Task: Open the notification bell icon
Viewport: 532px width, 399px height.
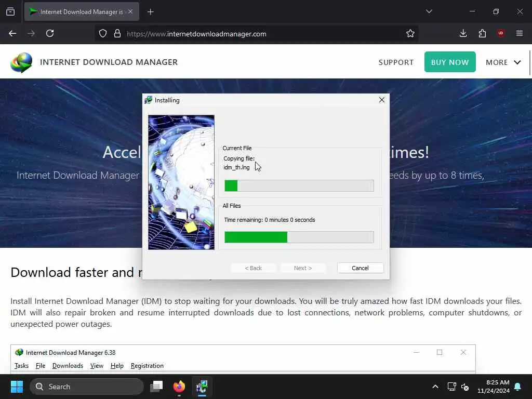Action: 518,387
